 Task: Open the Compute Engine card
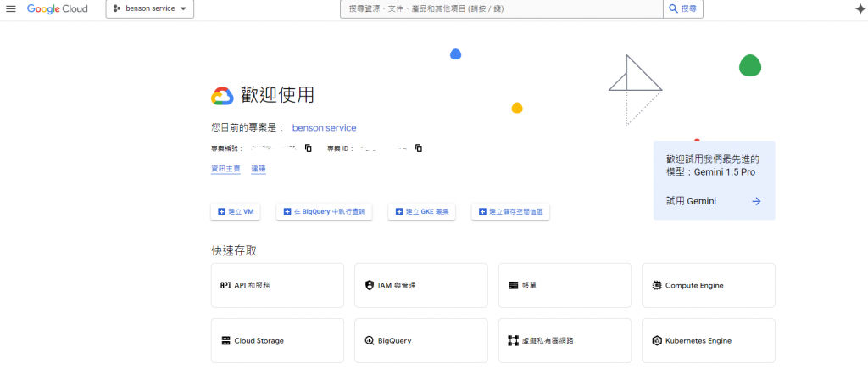click(709, 285)
